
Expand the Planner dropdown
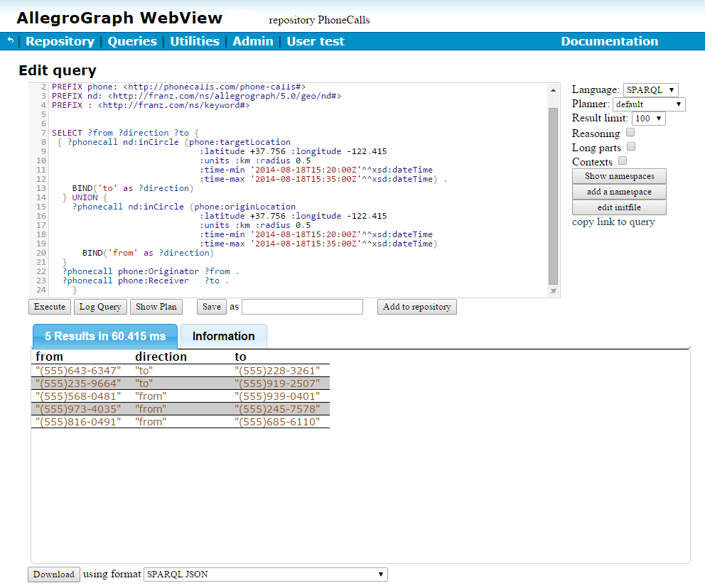click(648, 104)
